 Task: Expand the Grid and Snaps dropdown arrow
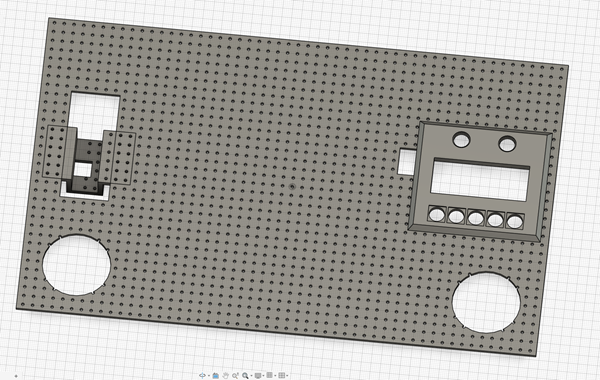275,375
